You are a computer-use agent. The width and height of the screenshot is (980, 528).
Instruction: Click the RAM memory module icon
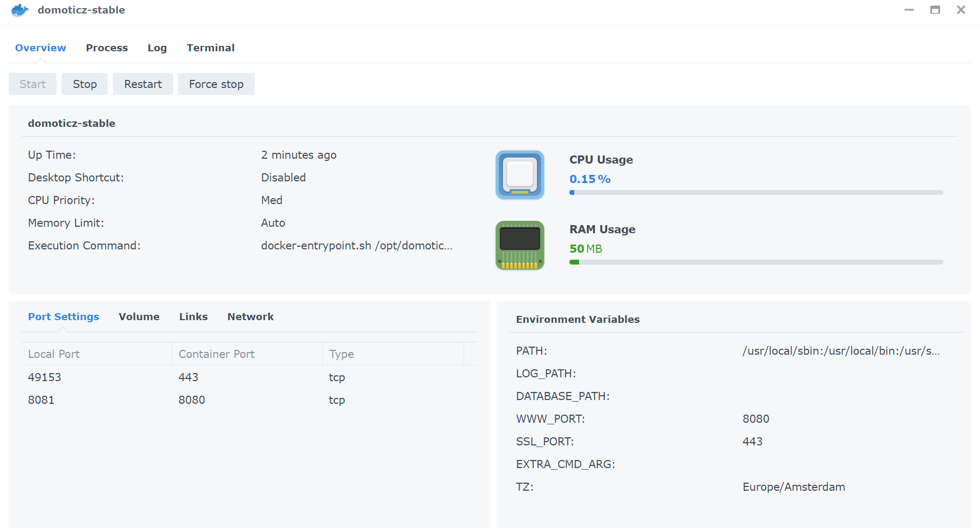click(520, 245)
